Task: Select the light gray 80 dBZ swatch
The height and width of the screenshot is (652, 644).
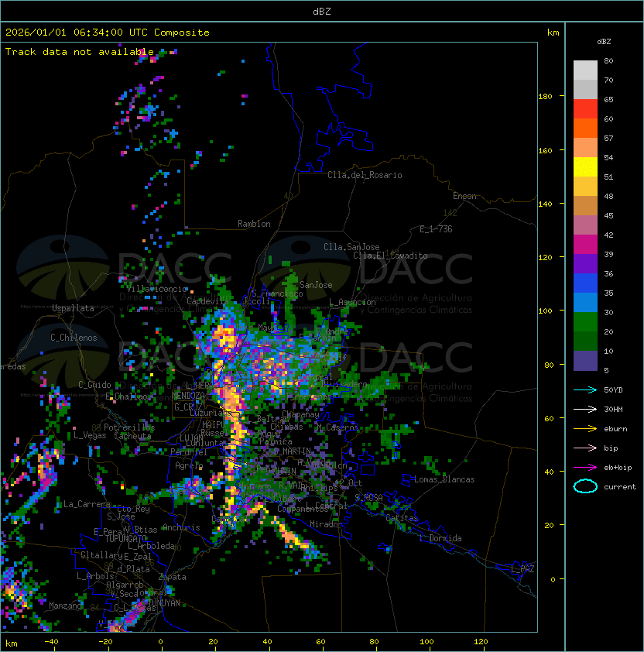Action: pos(585,70)
